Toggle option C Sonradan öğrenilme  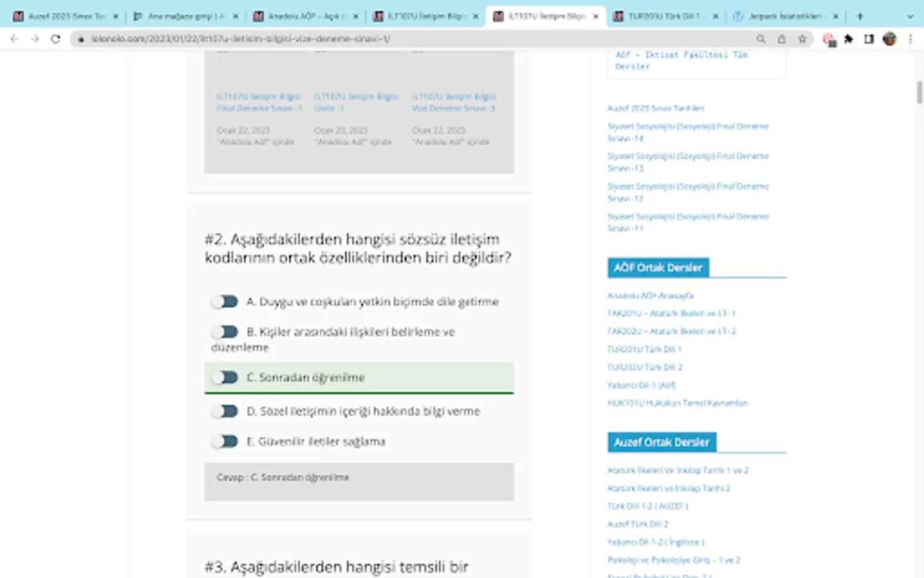[x=225, y=377]
